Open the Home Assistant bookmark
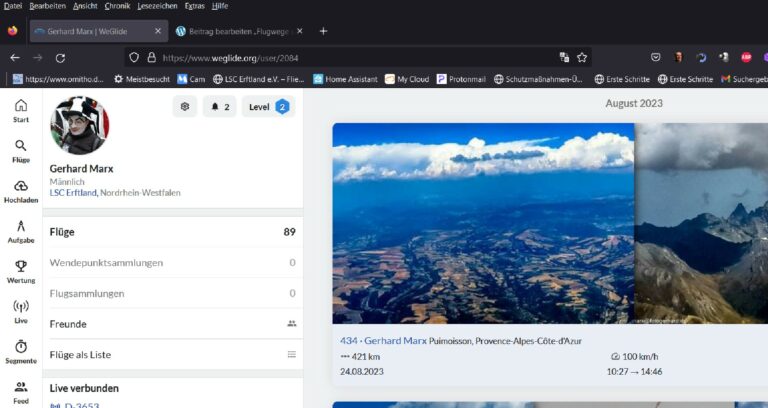This screenshot has height=408, width=768. click(x=345, y=79)
